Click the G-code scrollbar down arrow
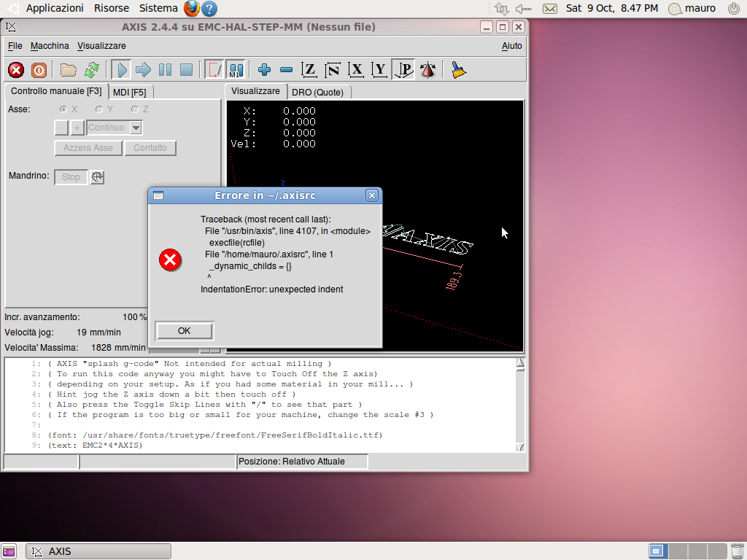Screen dimensions: 747x560 [520, 447]
